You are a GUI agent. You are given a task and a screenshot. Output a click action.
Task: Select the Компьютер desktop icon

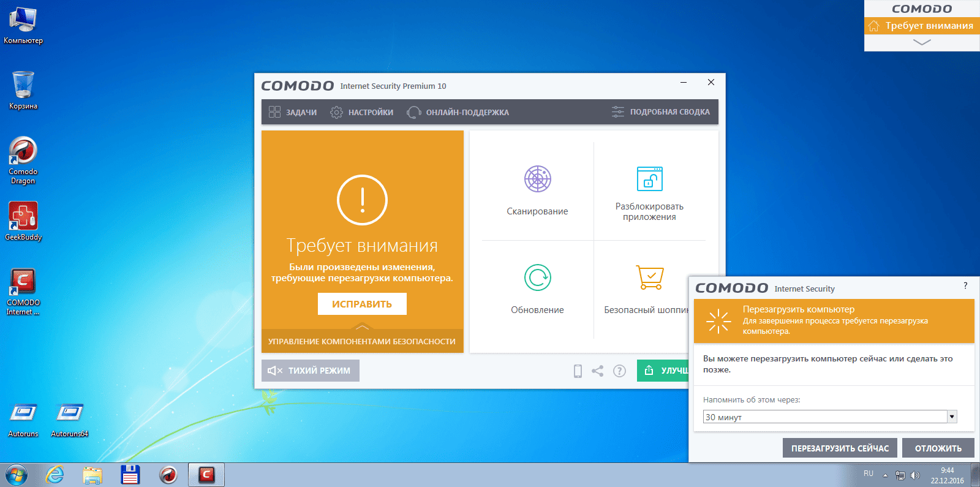click(23, 25)
